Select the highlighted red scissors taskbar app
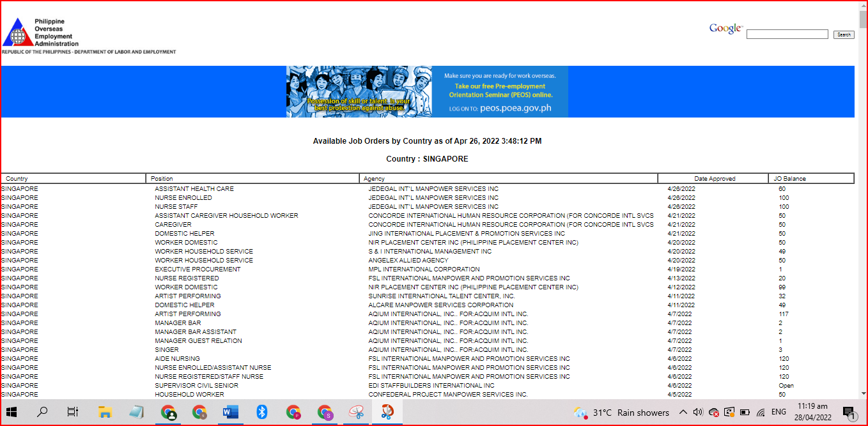This screenshot has height=426, width=868. 387,412
